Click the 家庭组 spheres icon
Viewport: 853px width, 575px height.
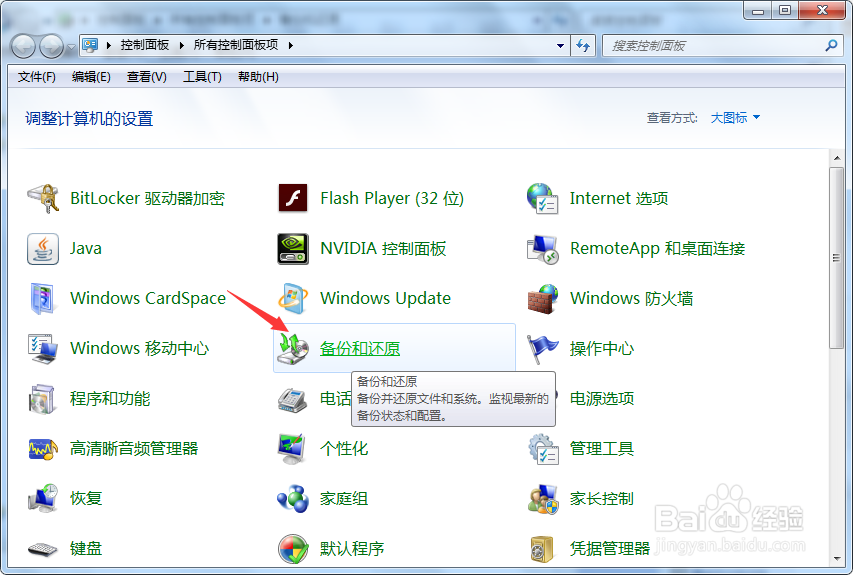pyautogui.click(x=293, y=498)
